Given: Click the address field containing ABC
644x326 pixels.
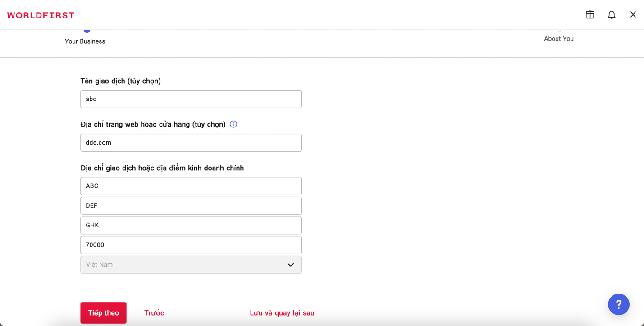Looking at the screenshot, I should point(191,186).
